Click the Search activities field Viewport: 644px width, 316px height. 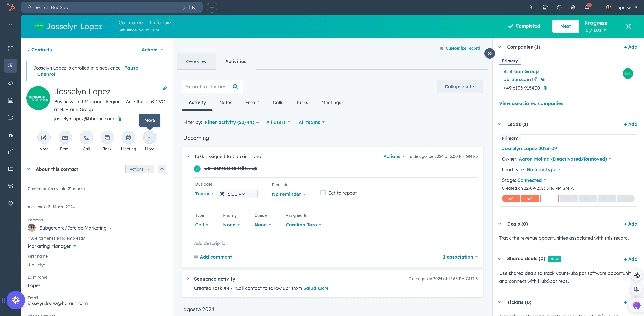click(x=212, y=86)
